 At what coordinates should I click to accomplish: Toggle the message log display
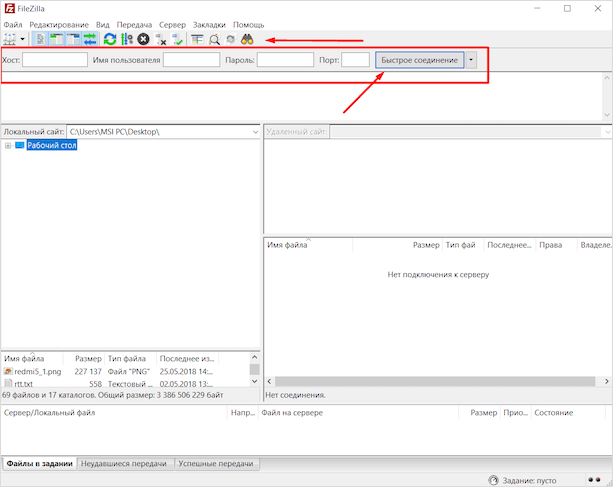pyautogui.click(x=40, y=40)
